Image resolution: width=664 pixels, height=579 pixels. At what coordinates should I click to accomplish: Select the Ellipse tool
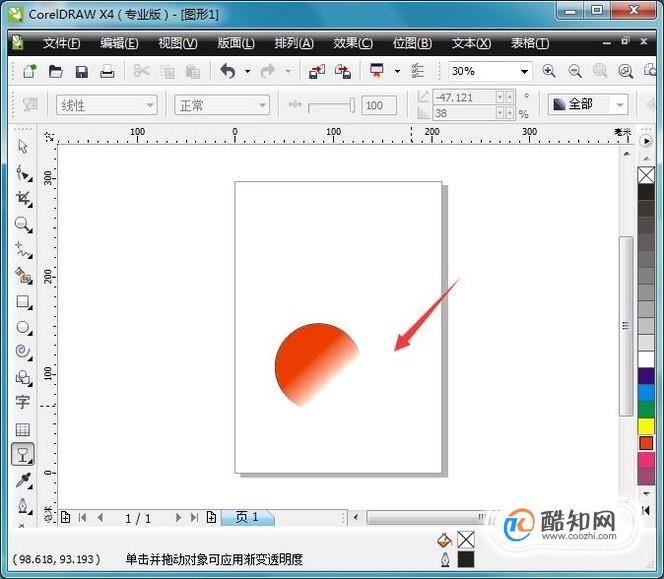click(x=23, y=327)
